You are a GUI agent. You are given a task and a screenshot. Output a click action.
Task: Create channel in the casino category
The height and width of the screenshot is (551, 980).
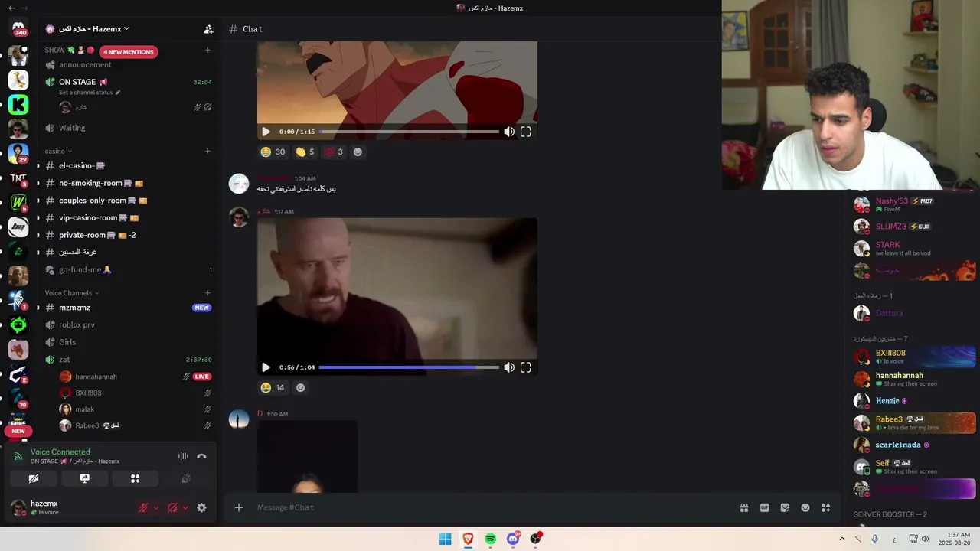point(207,151)
